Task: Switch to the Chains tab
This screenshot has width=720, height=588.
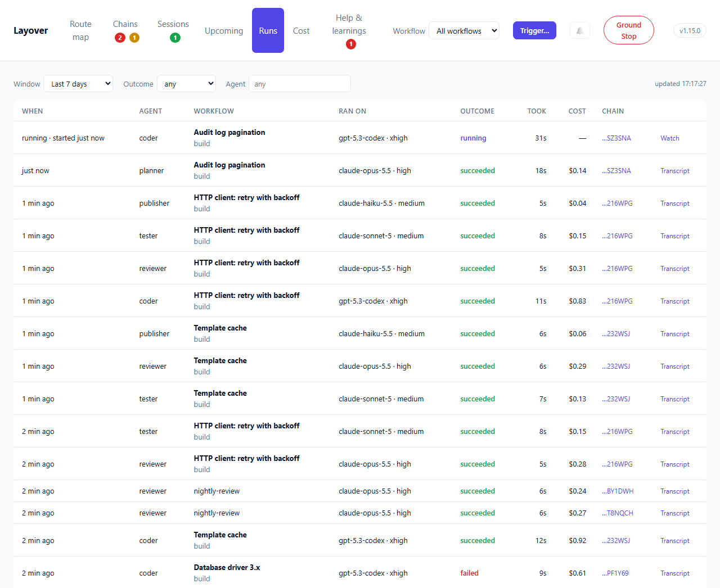Action: tap(125, 30)
